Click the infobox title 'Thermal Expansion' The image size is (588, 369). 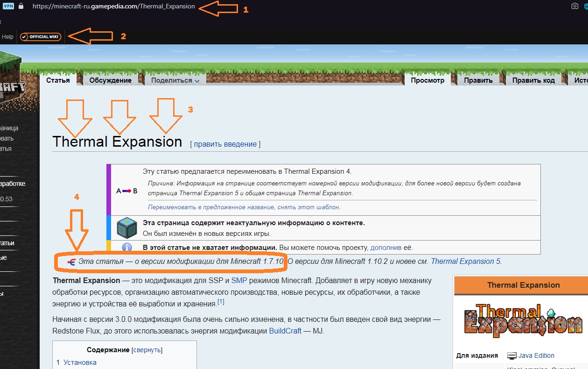[523, 285]
